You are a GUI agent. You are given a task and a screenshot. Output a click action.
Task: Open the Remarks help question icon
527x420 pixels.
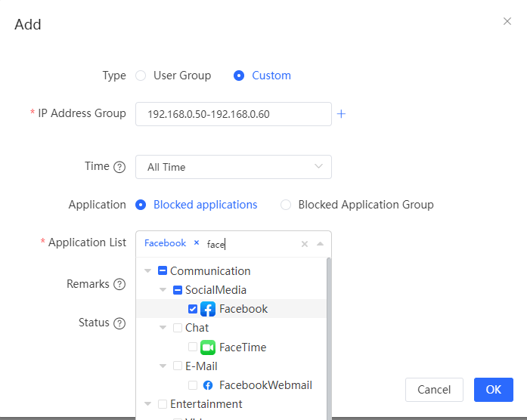pyautogui.click(x=119, y=284)
